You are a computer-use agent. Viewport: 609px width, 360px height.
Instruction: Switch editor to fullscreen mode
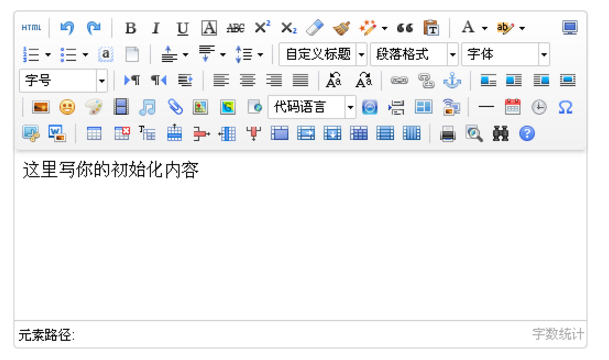(x=570, y=28)
